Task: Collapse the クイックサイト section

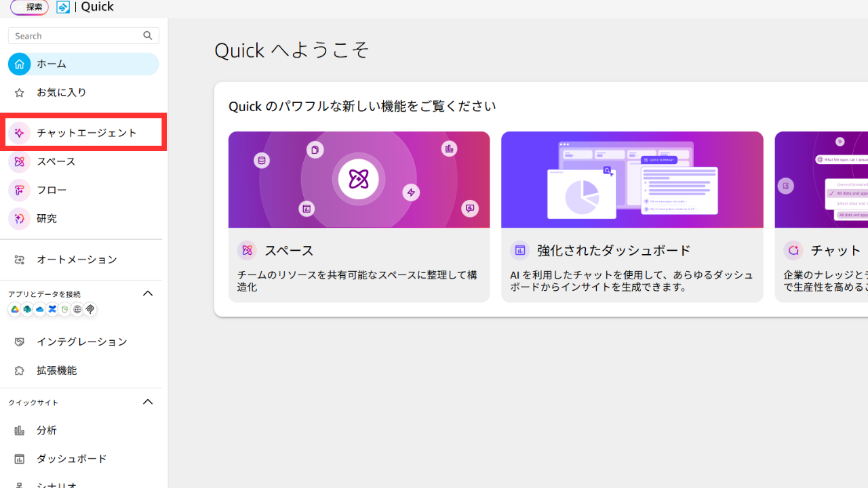Action: [x=148, y=402]
